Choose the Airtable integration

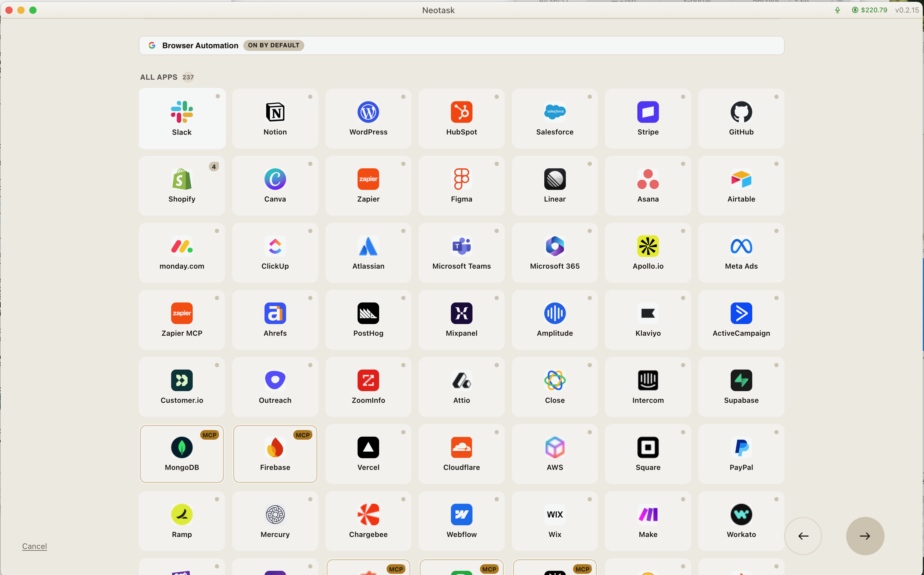click(741, 186)
